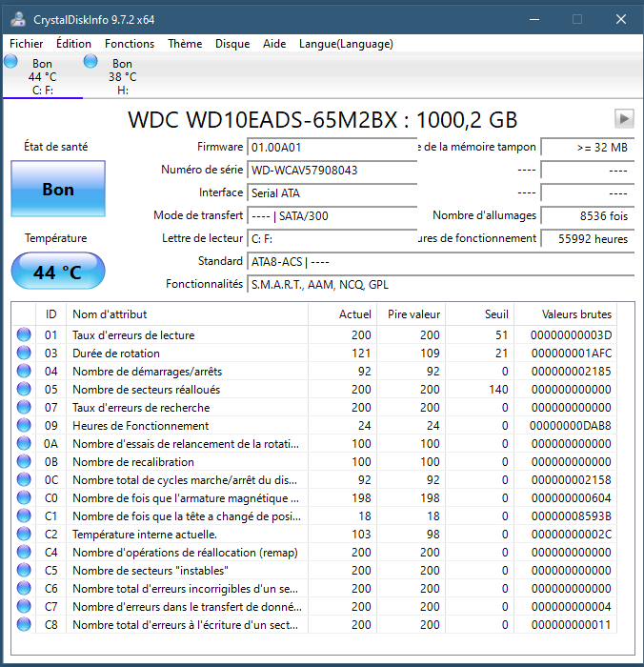Click the Firmware field 01.00A01

coord(332,148)
